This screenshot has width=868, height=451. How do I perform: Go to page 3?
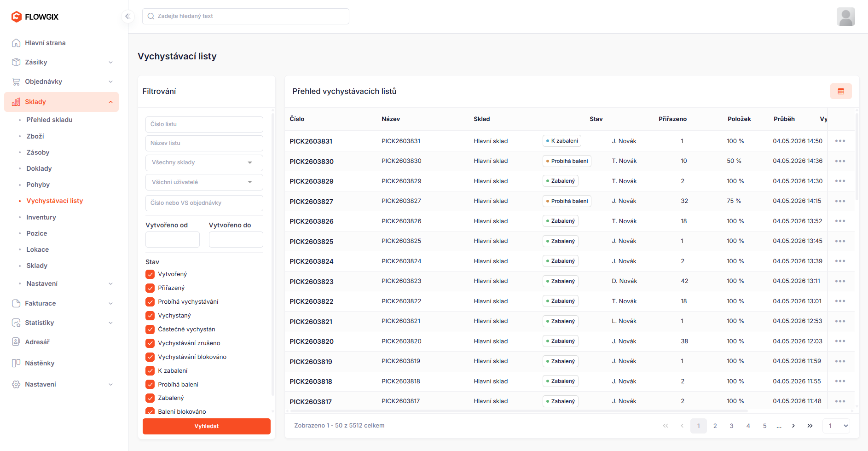pyautogui.click(x=732, y=426)
